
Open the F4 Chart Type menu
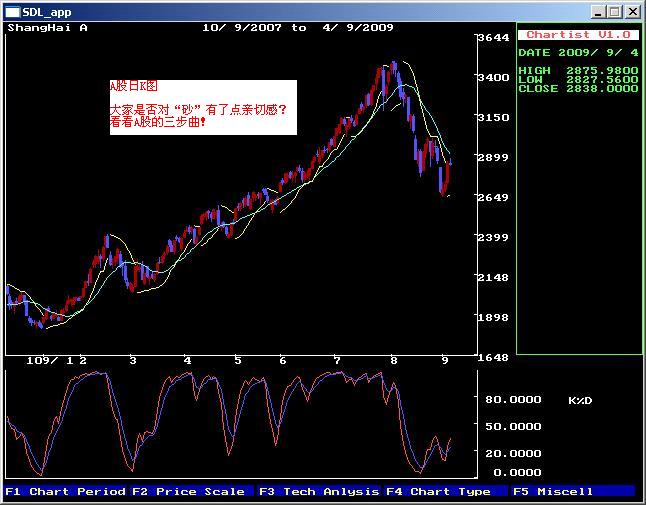click(445, 491)
